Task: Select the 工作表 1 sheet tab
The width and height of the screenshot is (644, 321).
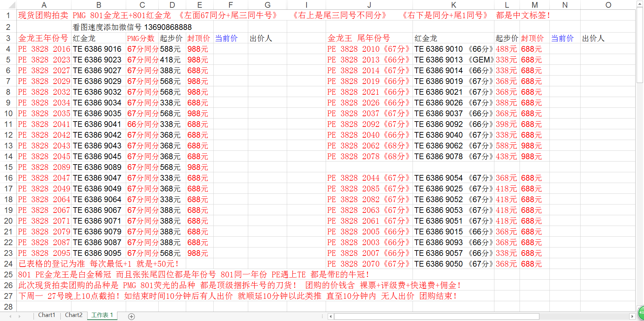Action: (102, 315)
